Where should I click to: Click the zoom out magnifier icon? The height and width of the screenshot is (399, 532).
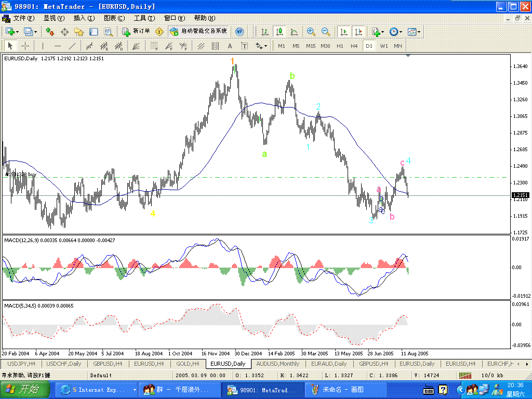(x=326, y=32)
